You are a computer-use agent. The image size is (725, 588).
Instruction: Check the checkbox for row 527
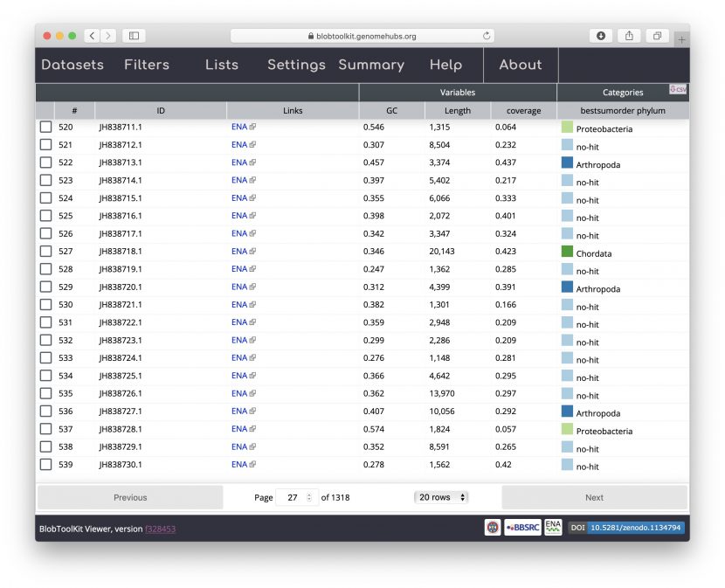point(46,252)
